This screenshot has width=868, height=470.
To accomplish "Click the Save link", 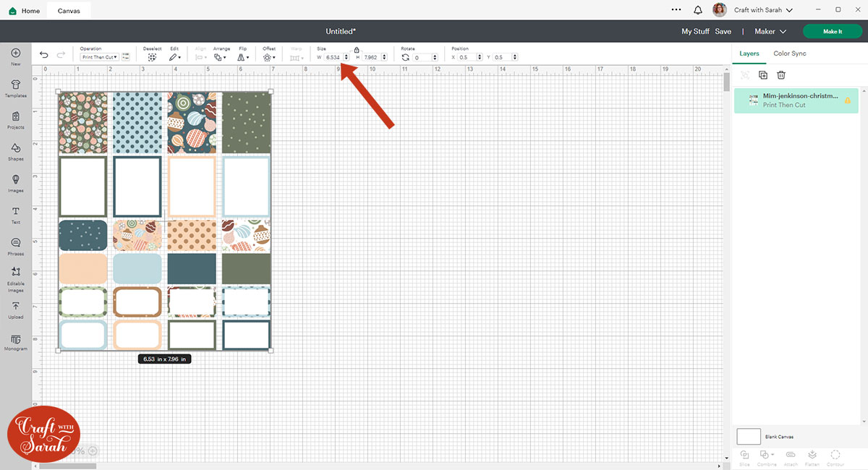I will 723,32.
